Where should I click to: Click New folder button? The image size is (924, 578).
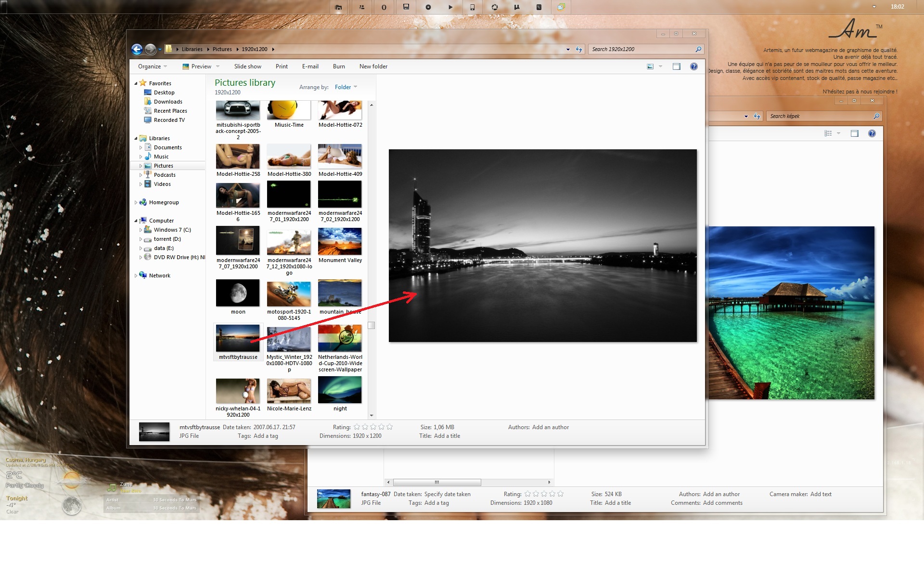click(x=373, y=66)
